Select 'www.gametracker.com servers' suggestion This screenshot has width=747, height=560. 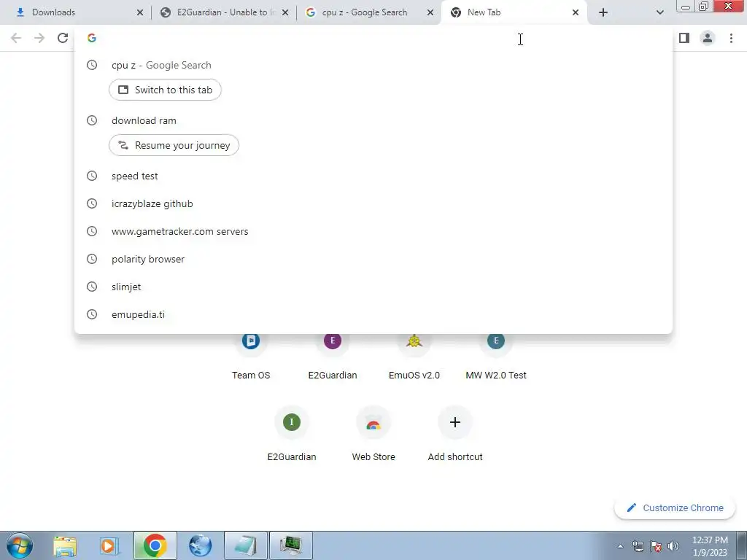point(373,231)
